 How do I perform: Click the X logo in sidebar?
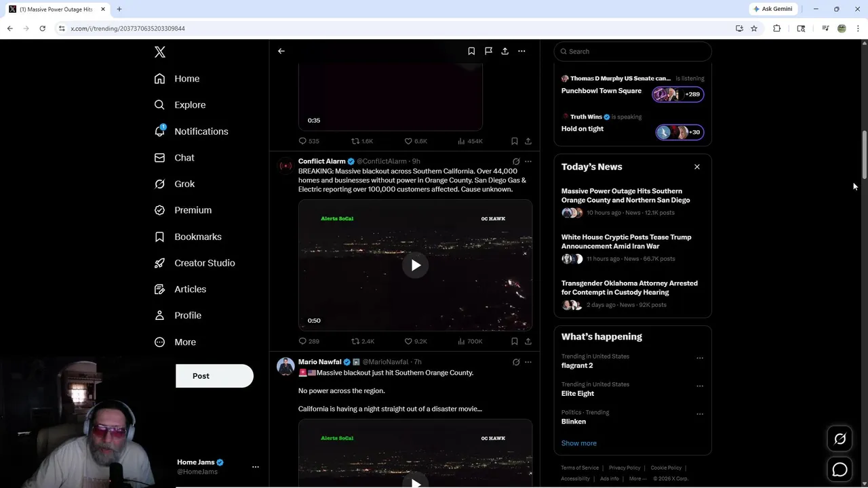click(159, 52)
